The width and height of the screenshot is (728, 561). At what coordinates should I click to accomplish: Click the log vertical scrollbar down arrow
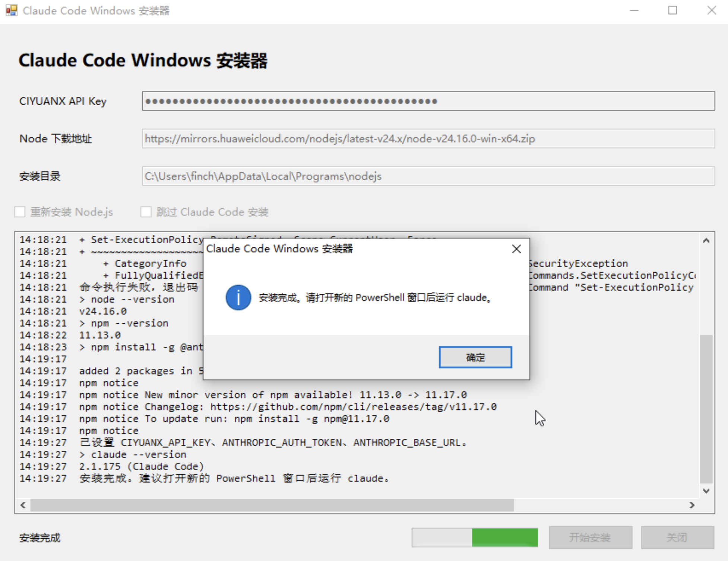click(706, 491)
